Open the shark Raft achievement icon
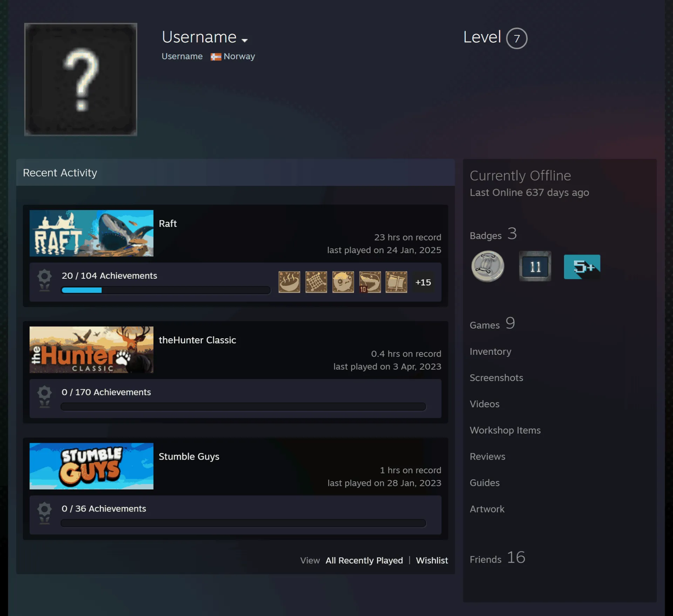 [x=370, y=282]
